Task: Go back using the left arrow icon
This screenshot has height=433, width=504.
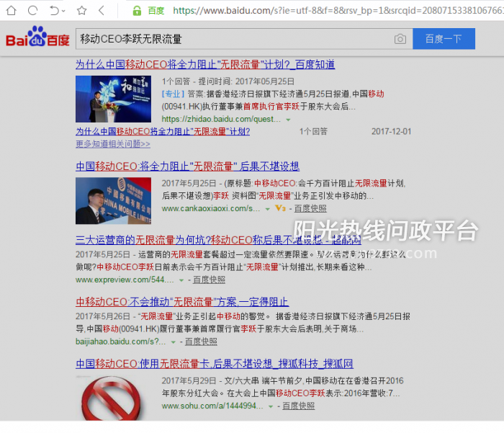Action: 102,11
